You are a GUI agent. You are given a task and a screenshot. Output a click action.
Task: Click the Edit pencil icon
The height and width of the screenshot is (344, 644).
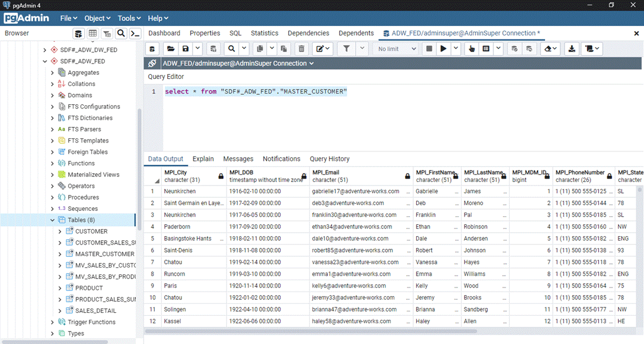(x=323, y=49)
